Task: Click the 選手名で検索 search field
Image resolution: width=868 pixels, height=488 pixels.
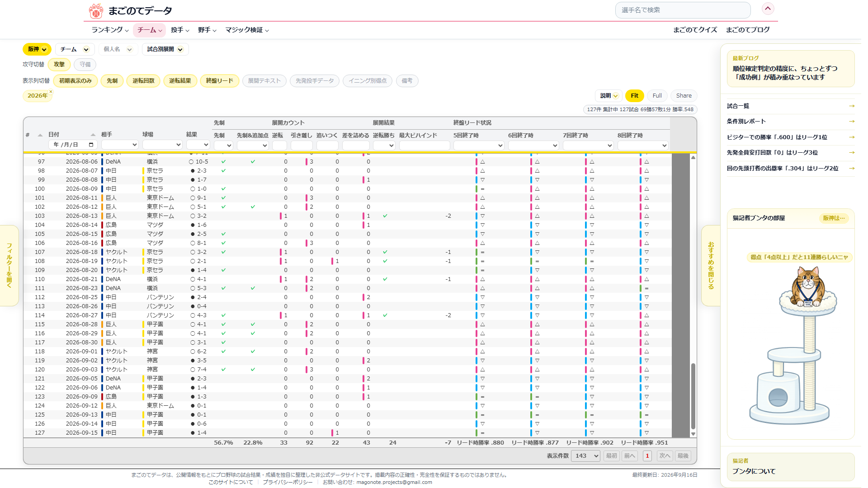Action: (683, 10)
